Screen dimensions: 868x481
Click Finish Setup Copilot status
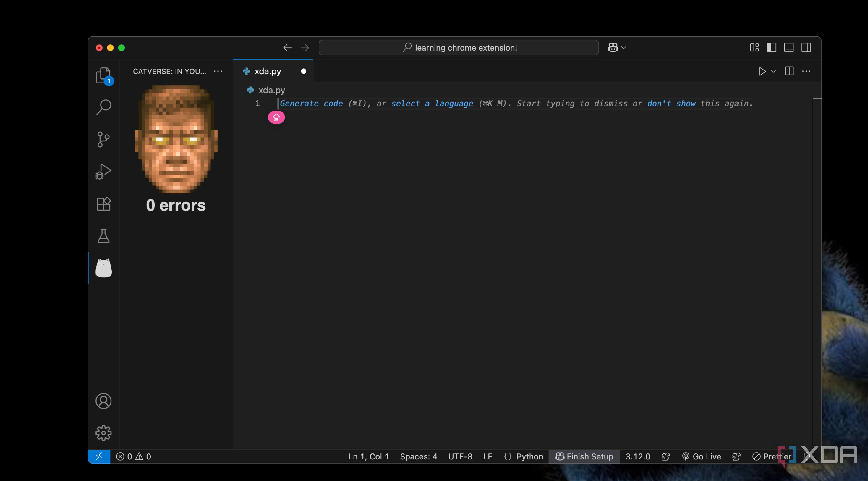(584, 456)
